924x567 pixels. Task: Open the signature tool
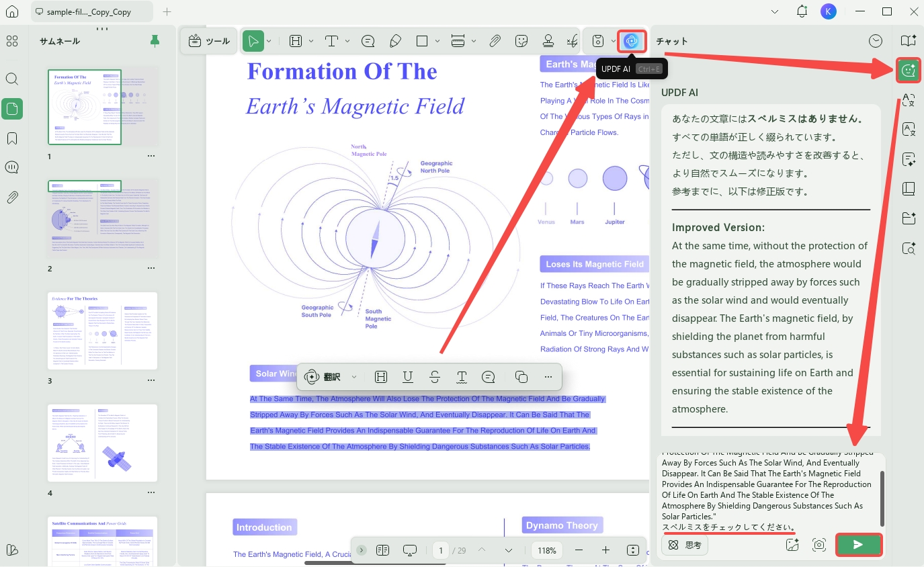573,41
